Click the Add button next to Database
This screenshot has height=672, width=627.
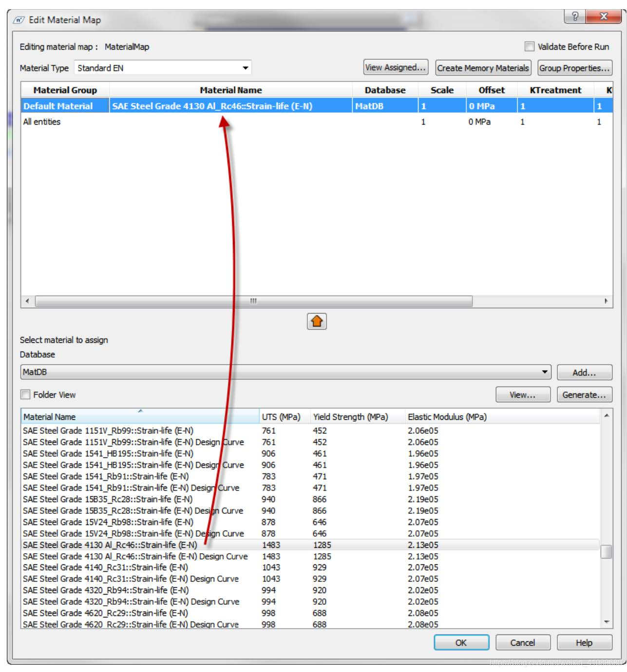[584, 372]
